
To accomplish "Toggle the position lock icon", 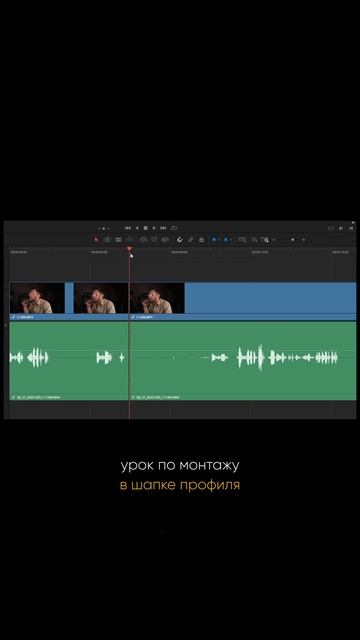I will 202,240.
